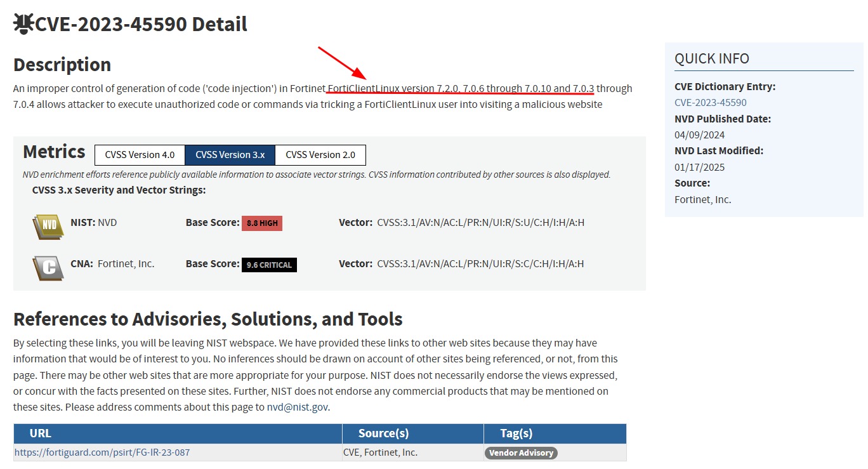Image resolution: width=868 pixels, height=469 pixels.
Task: Click the underlined FortiClientLinux version text
Action: point(461,88)
